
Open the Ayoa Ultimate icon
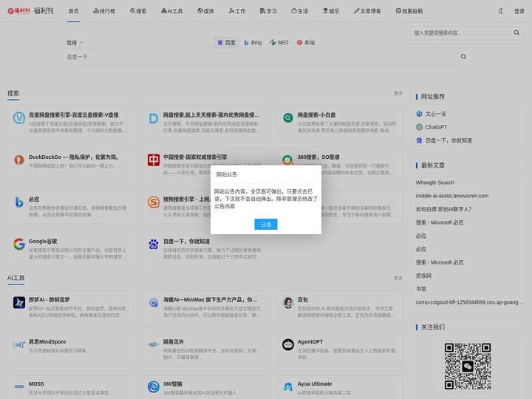[287, 386]
